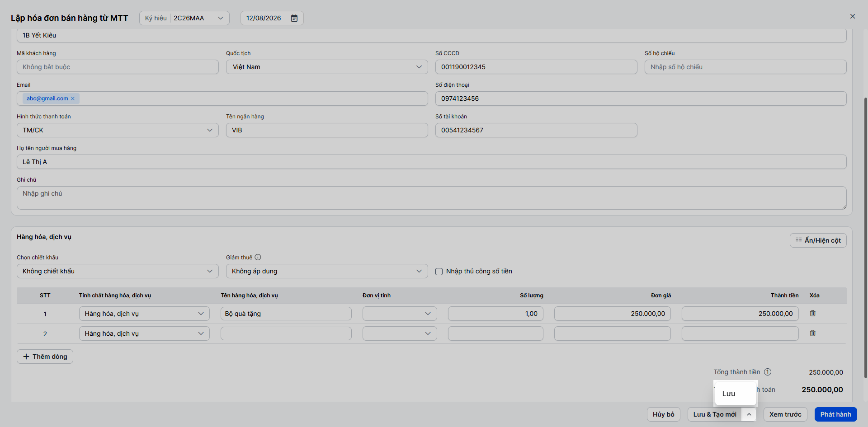
Task: Click the Số hộ chiếu field
Action: pos(745,67)
